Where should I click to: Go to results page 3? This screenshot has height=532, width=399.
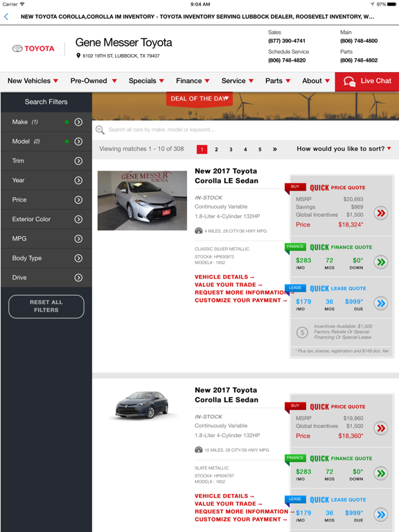(x=231, y=150)
